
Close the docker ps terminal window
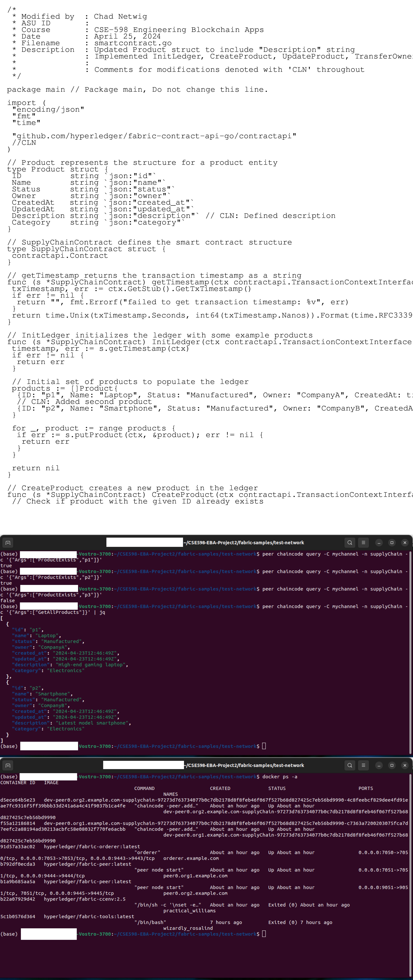[x=405, y=765]
